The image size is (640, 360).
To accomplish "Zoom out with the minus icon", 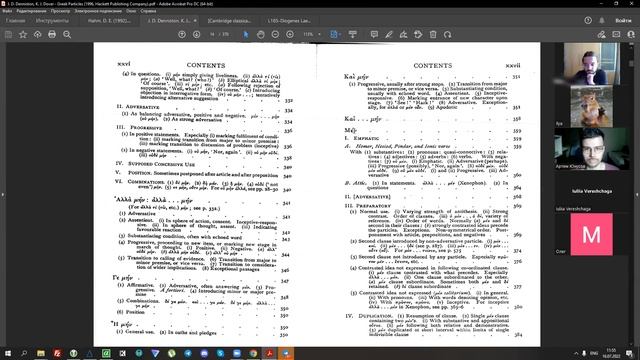I will (275, 35).
